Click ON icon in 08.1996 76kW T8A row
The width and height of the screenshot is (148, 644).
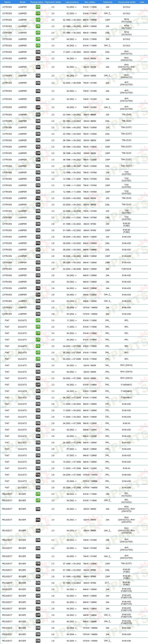pyautogui.click(x=38, y=159)
